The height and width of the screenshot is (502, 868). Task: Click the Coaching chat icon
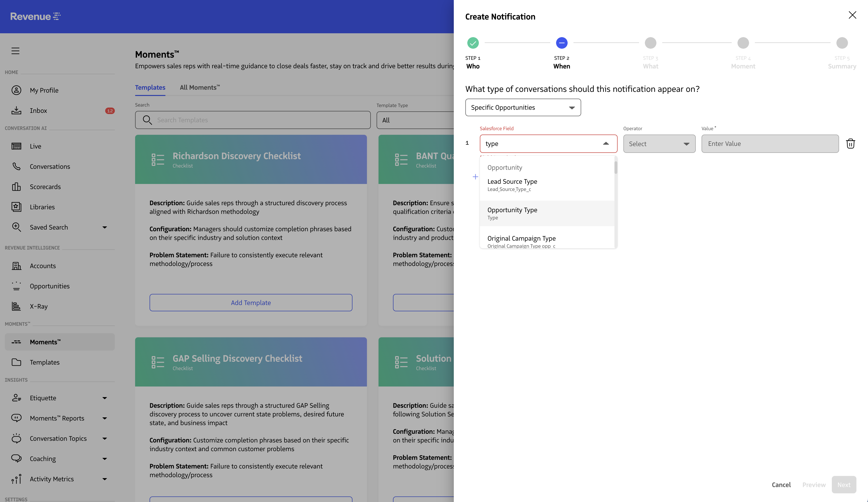[16, 459]
